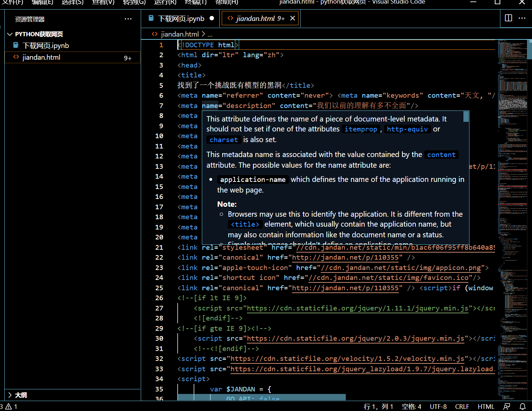Click jiandan.html in the breadcrumb
Viewport: 532px width, 411px height.
tap(179, 34)
